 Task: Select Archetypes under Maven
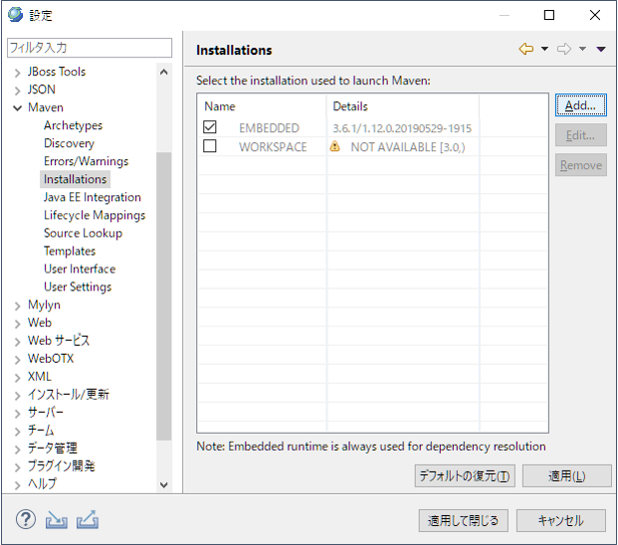tap(73, 125)
